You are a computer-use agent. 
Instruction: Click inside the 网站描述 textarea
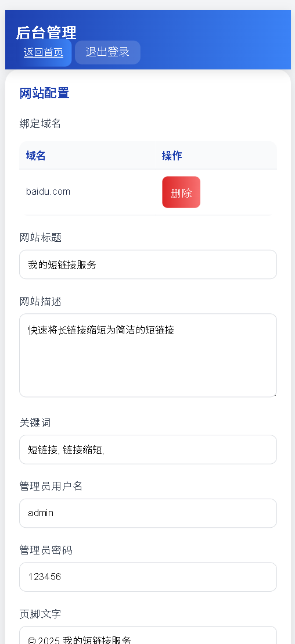(148, 355)
